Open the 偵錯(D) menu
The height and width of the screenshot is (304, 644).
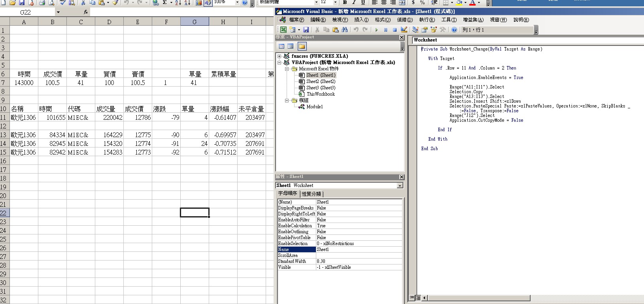click(405, 20)
